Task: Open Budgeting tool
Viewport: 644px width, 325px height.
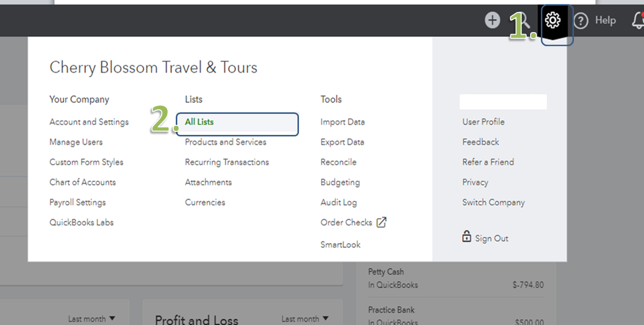Action: [x=340, y=182]
